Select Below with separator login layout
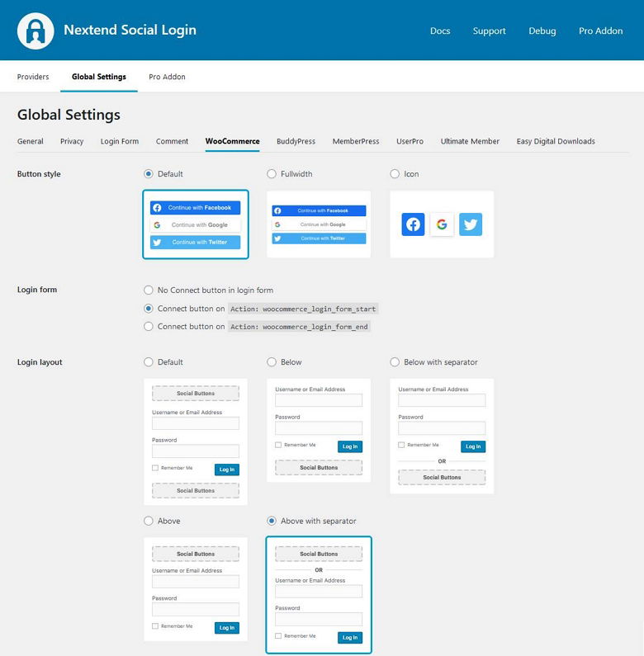 tap(395, 362)
